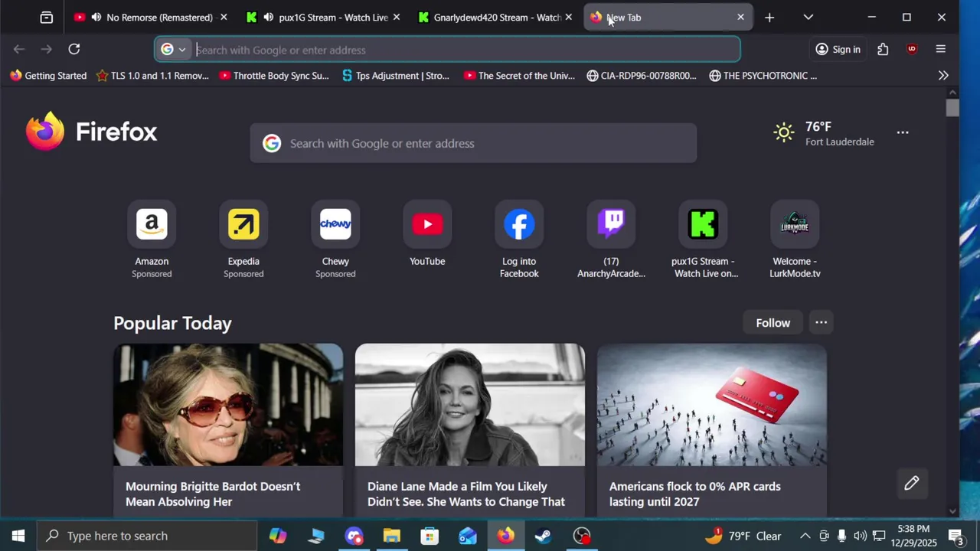
Task: Open TLS 1.0 and 1.1 Removal bookmark
Action: (152, 75)
